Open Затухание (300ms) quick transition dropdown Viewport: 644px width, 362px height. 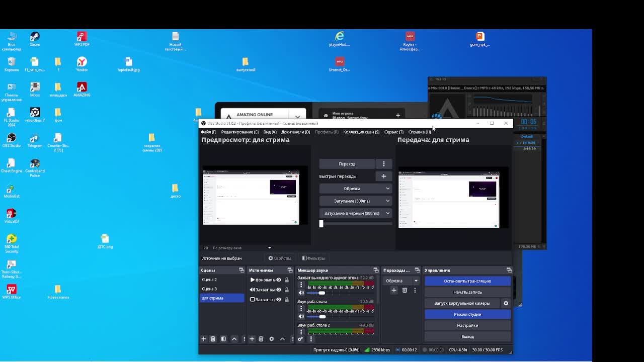[355, 201]
